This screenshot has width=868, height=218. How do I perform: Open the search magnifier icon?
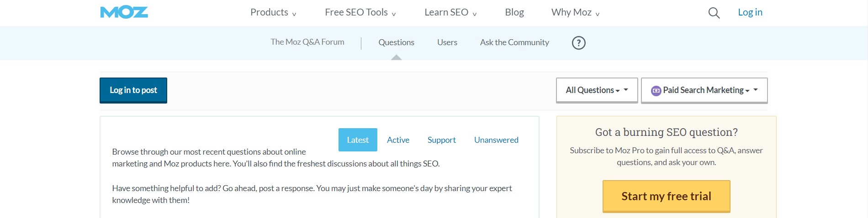(x=714, y=13)
